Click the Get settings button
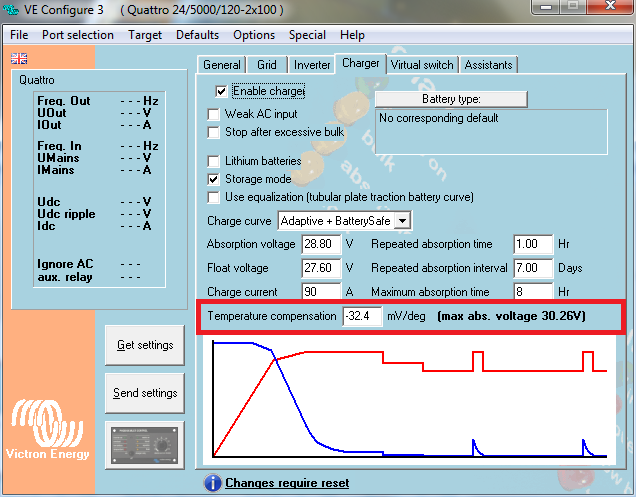This screenshot has width=636, height=497. point(145,345)
